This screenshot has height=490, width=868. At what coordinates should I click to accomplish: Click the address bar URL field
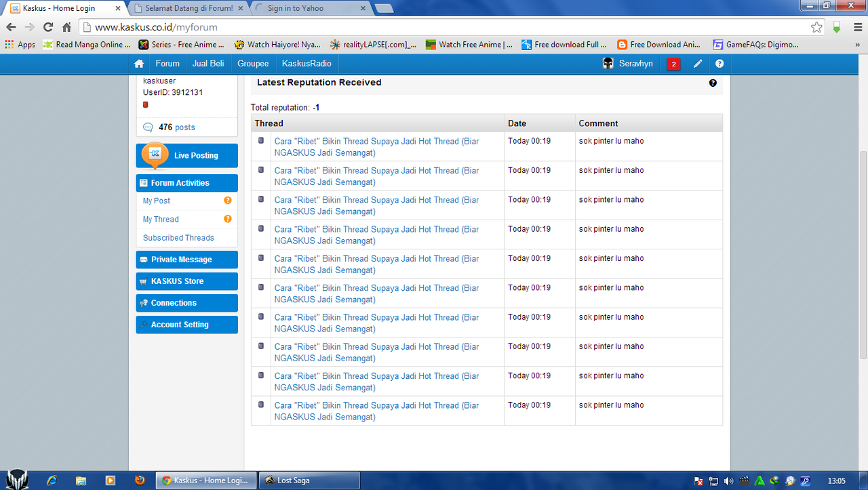coord(448,27)
